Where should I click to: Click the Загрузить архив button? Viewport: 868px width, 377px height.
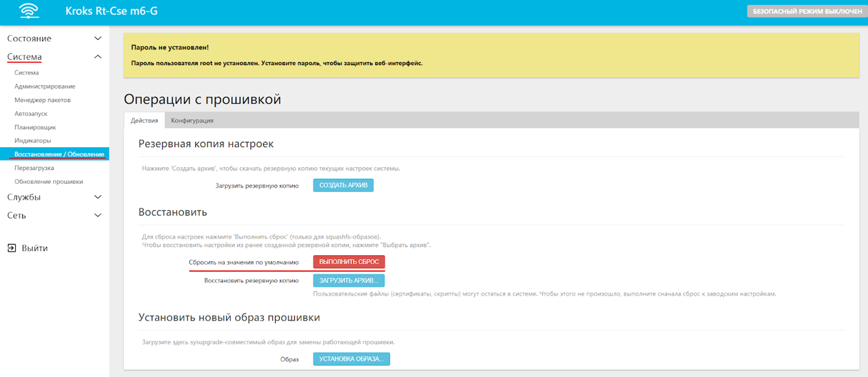[349, 281]
